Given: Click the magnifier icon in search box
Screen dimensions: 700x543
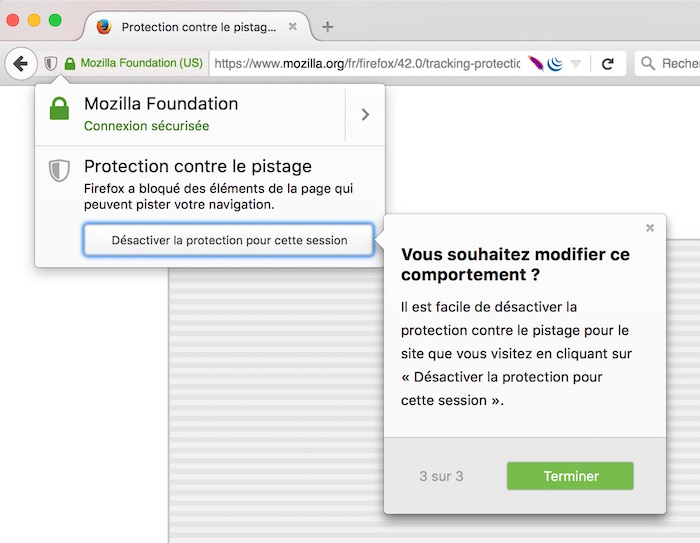Looking at the screenshot, I should tap(648, 64).
